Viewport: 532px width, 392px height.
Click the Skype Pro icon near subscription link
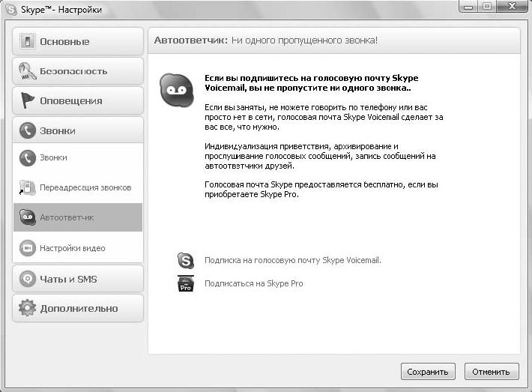pyautogui.click(x=185, y=284)
